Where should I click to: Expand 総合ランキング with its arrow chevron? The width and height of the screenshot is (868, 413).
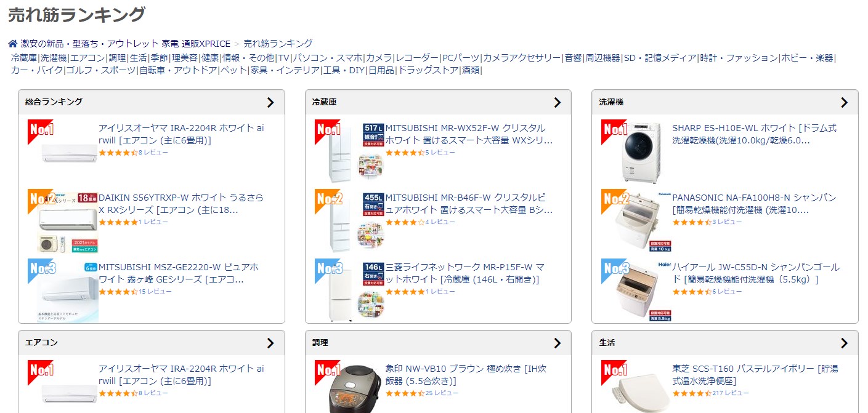tap(270, 102)
